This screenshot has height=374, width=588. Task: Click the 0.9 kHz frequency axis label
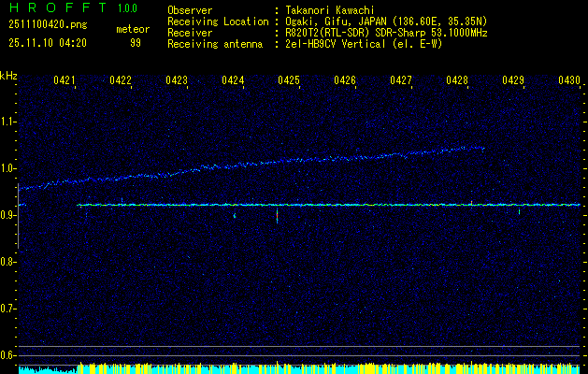pyautogui.click(x=8, y=215)
